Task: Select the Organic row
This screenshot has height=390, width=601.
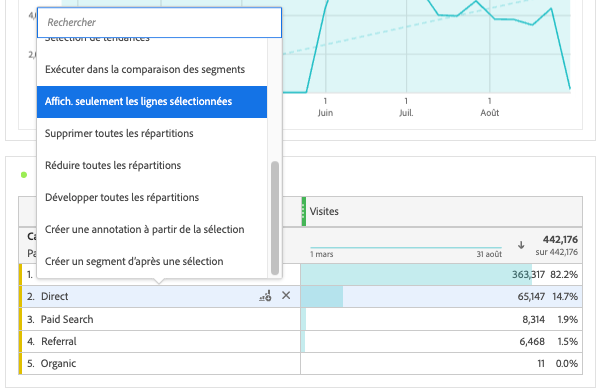Action: coord(159,364)
